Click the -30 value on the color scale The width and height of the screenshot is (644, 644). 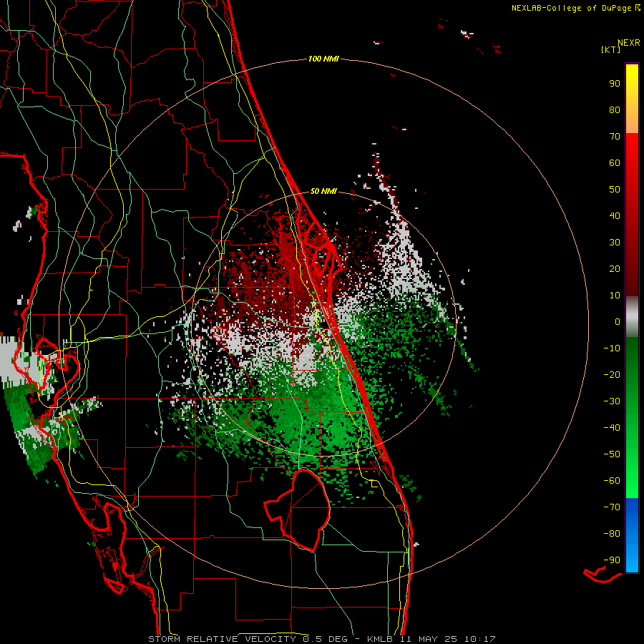[612, 401]
